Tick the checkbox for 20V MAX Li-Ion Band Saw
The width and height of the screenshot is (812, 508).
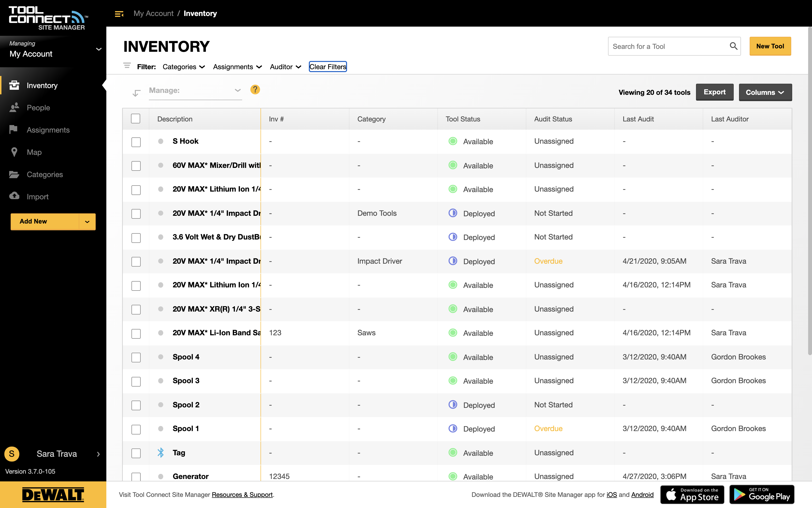coord(136,334)
